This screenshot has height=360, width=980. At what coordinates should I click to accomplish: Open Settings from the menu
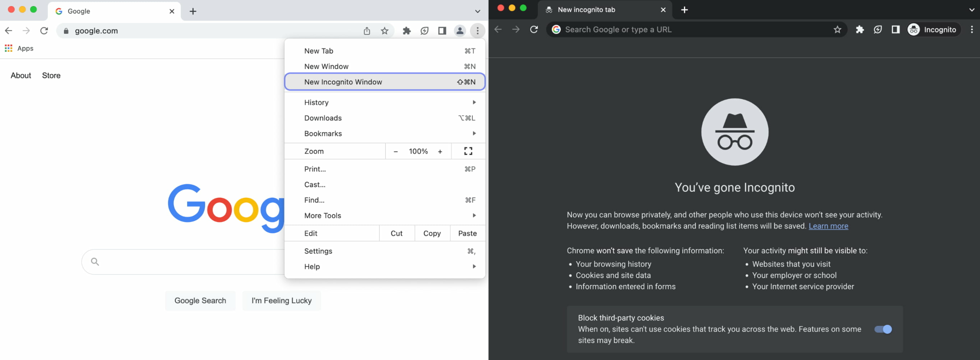[x=385, y=251]
